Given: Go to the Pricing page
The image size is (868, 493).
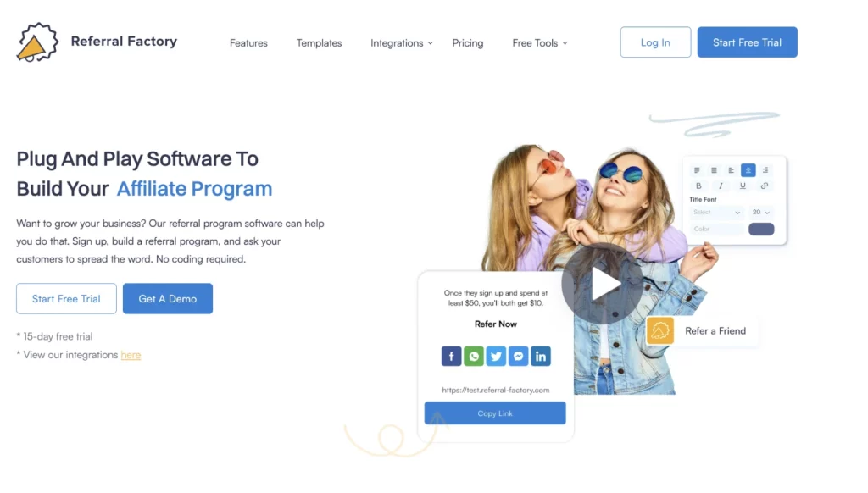Looking at the screenshot, I should click(x=468, y=43).
